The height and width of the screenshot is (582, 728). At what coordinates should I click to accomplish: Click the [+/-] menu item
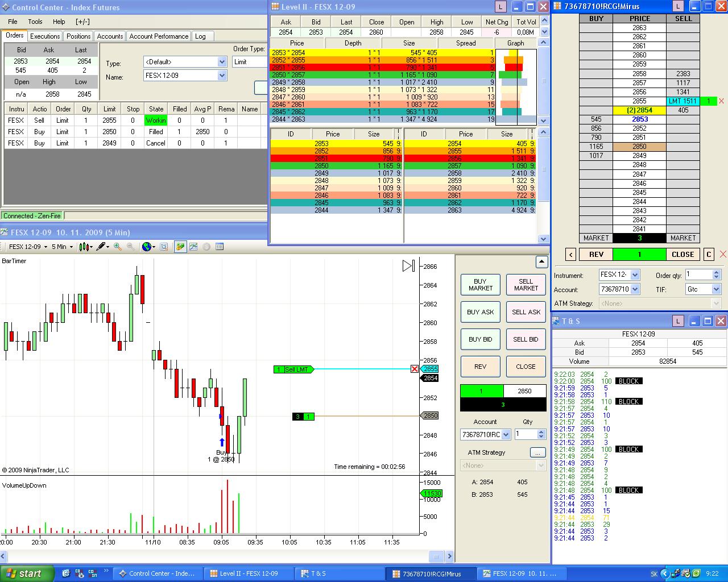pos(82,22)
